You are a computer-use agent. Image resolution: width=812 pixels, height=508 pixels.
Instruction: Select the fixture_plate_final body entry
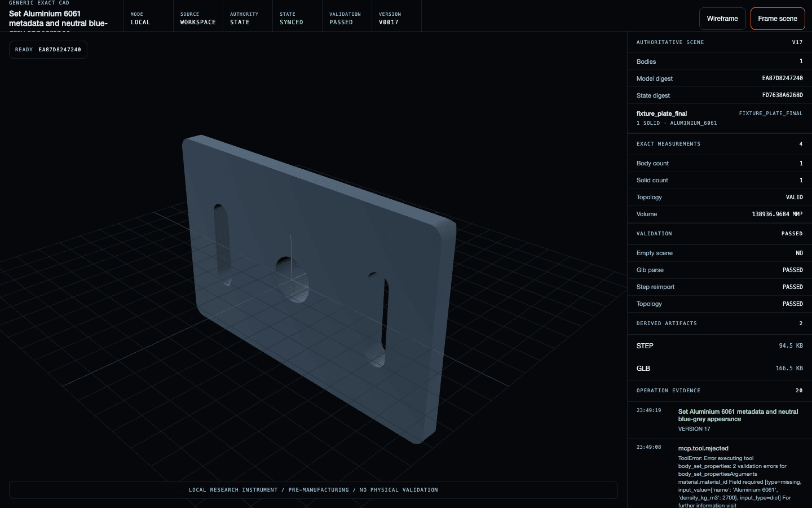720,118
